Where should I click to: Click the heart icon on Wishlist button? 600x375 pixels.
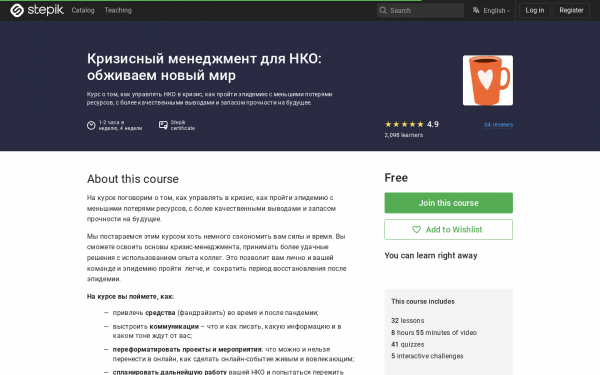click(416, 230)
